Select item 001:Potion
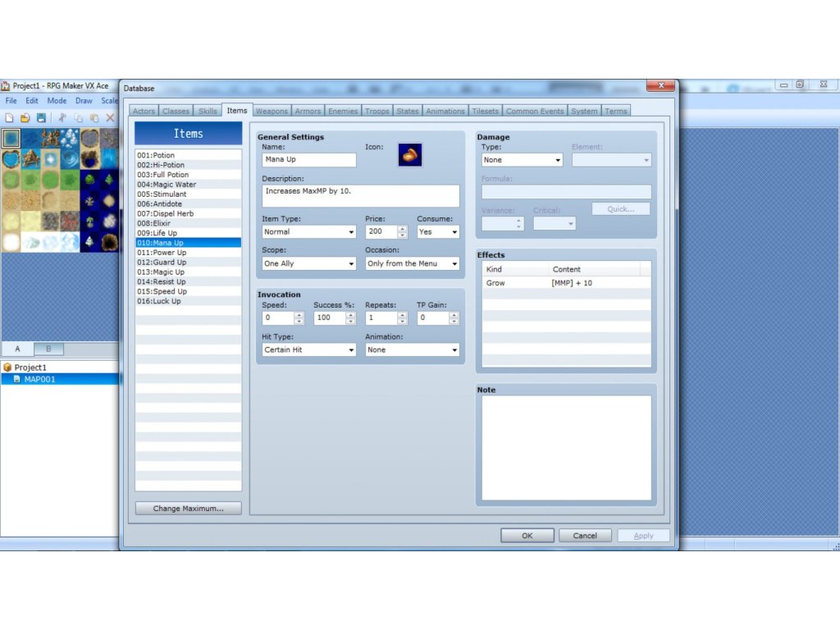Image resolution: width=840 pixels, height=630 pixels. coord(188,155)
